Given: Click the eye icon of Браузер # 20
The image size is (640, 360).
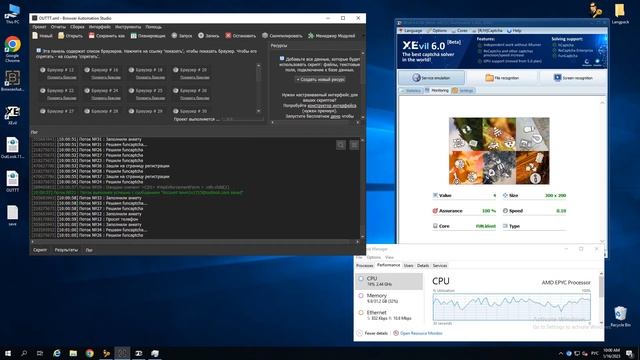Looking at the screenshot, I should click(176, 70).
